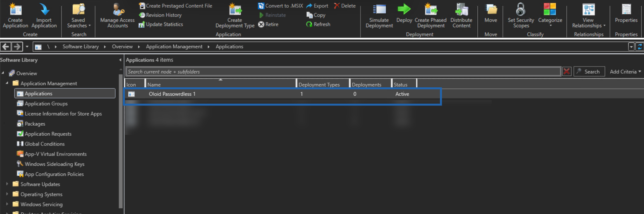644x214 pixels.
Task: Click address bar refresh icon
Action: coord(640,47)
